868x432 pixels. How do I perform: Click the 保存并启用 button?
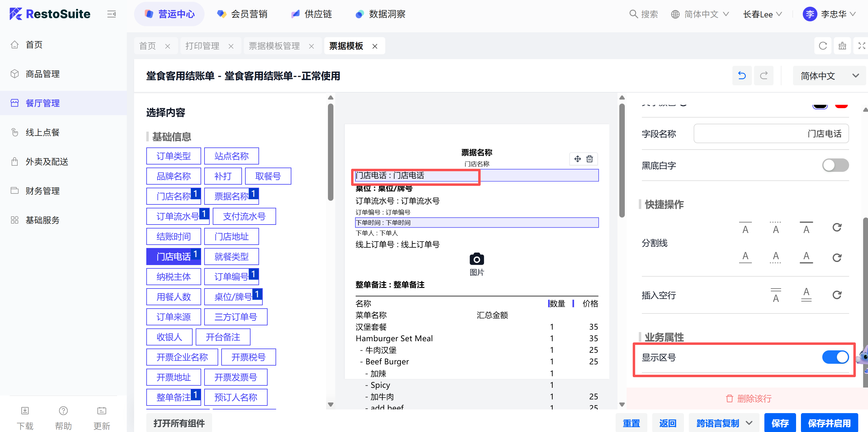click(829, 423)
